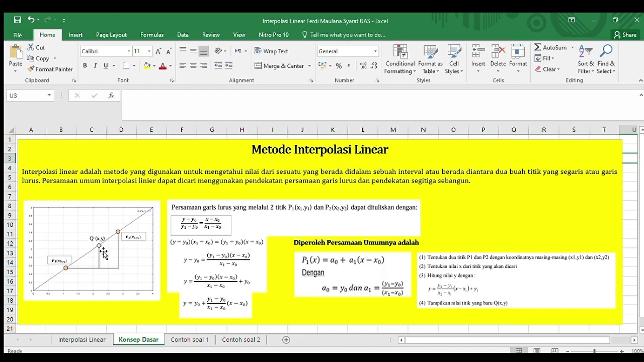The height and width of the screenshot is (362, 644).
Task: Switch to the Formulas ribbon tab
Action: (x=152, y=35)
